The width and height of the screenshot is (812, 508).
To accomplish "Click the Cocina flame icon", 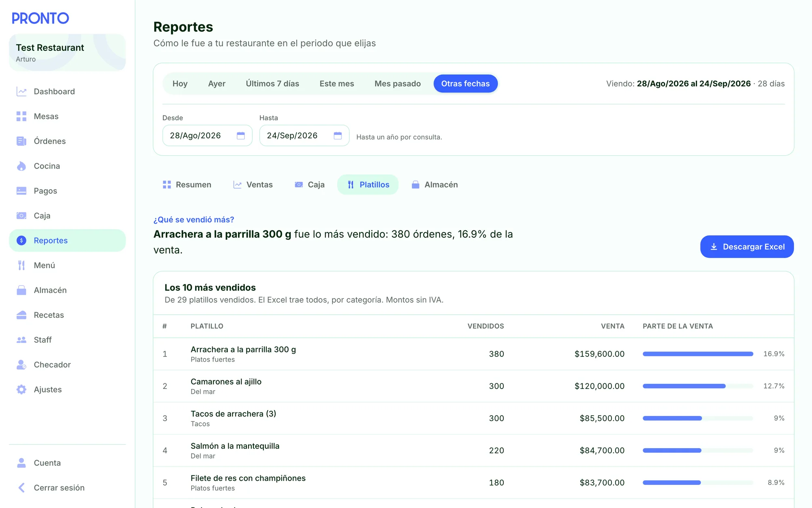I will pos(22,166).
